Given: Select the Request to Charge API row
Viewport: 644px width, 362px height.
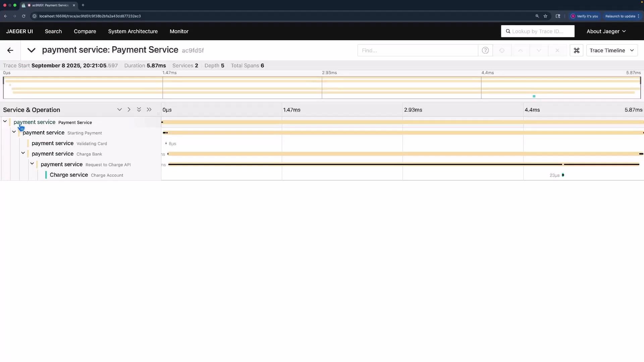Looking at the screenshot, I should (86, 165).
